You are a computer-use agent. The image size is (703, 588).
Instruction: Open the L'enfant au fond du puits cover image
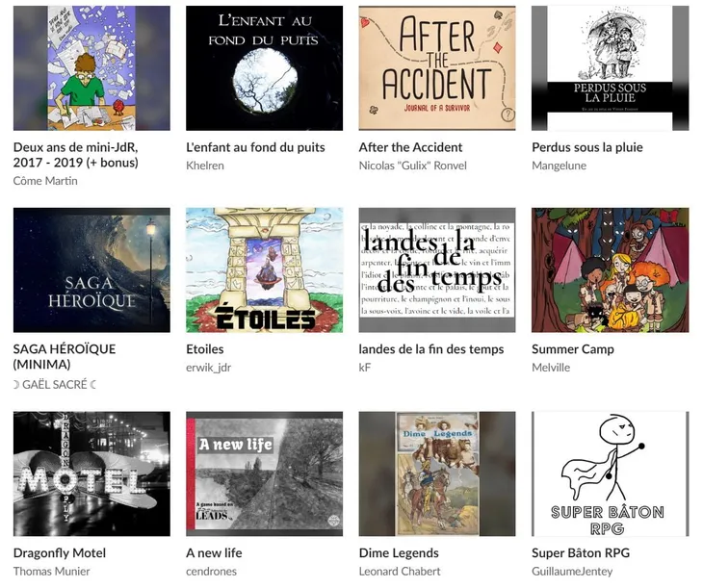265,68
